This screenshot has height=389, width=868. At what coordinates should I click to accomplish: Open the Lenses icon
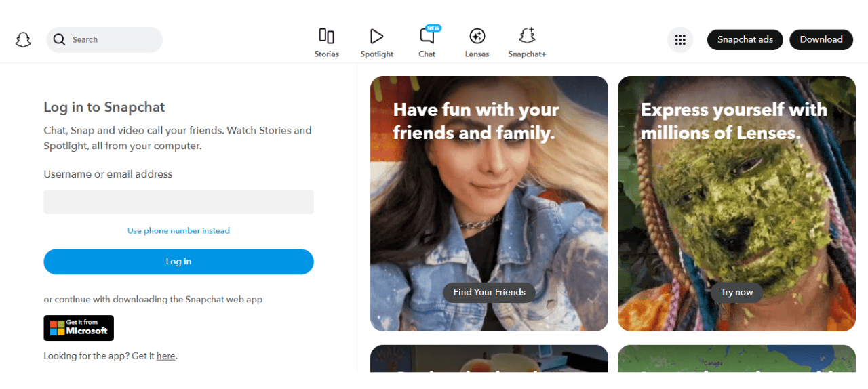(x=477, y=36)
